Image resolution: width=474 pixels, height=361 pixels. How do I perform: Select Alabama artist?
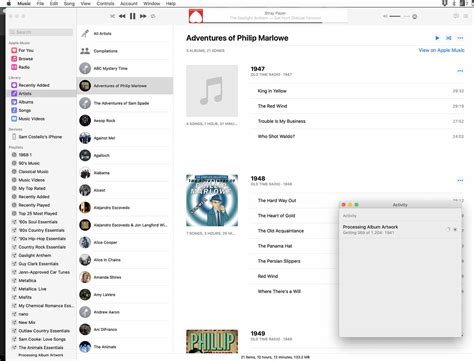click(124, 173)
